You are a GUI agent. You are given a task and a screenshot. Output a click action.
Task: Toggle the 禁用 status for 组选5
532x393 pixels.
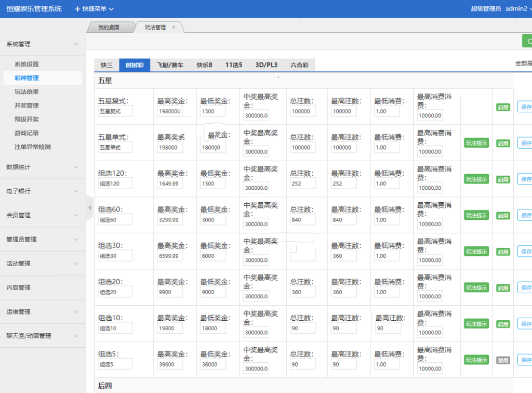pyautogui.click(x=503, y=360)
